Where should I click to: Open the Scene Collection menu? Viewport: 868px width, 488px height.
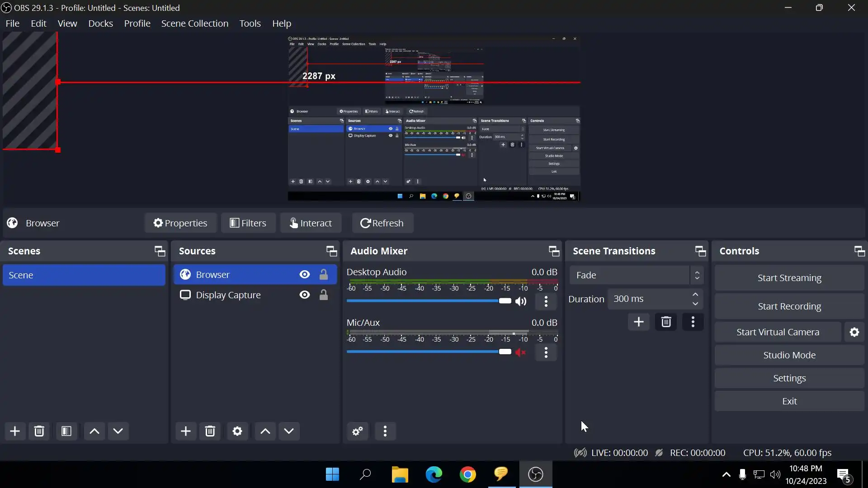click(194, 23)
